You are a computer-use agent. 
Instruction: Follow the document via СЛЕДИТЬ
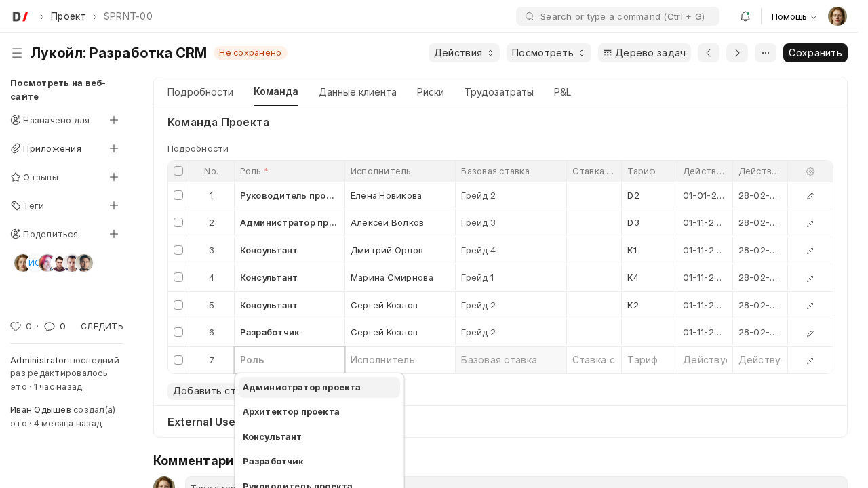point(102,327)
